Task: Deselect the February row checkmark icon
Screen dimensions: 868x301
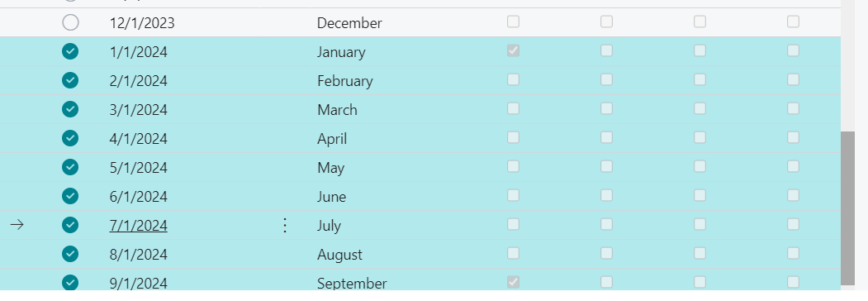Action: click(70, 80)
